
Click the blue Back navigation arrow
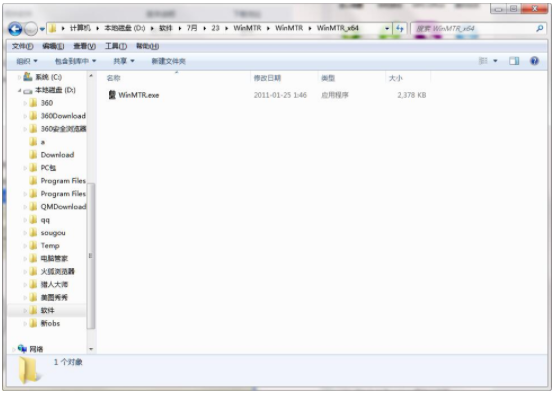pyautogui.click(x=15, y=29)
